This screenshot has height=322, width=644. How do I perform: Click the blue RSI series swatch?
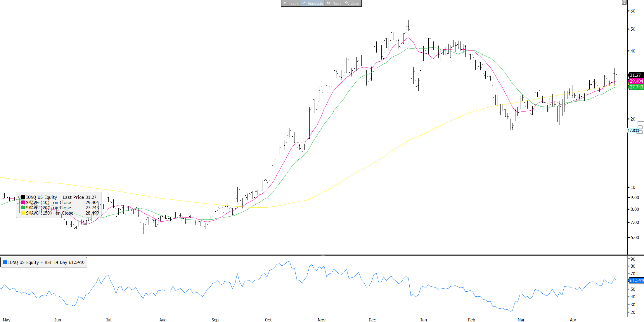(5, 262)
